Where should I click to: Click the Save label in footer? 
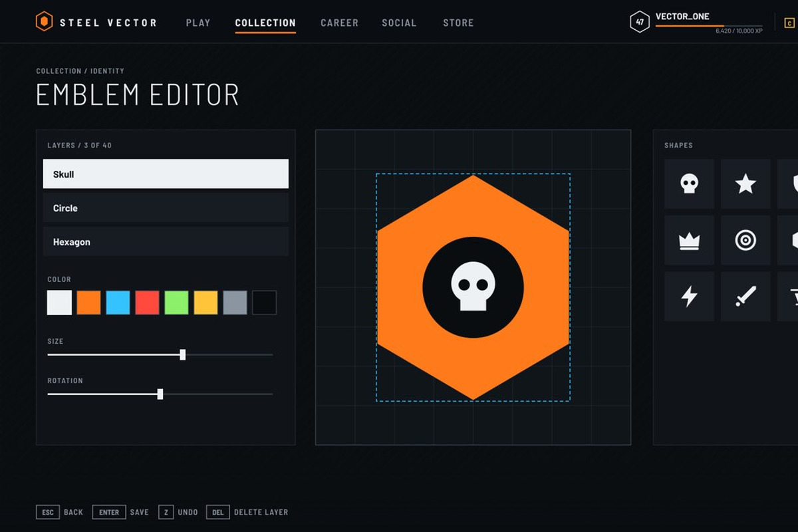140,512
